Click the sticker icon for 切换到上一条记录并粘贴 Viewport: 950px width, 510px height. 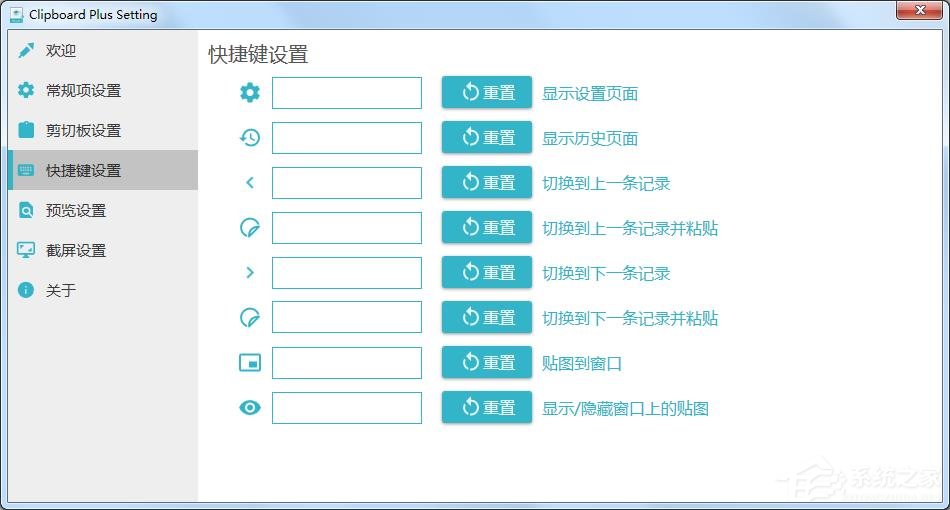[x=250, y=228]
